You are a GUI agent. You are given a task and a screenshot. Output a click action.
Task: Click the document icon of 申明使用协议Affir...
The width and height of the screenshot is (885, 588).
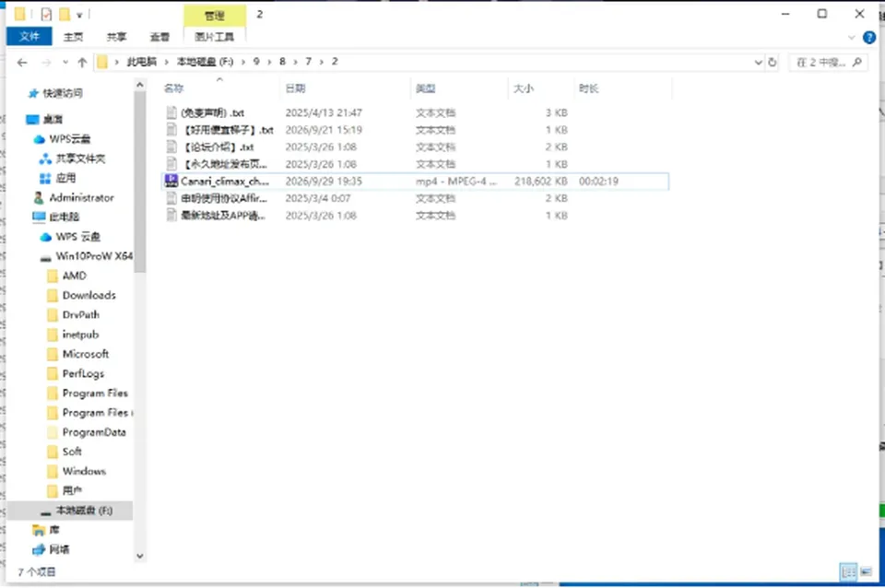point(171,198)
